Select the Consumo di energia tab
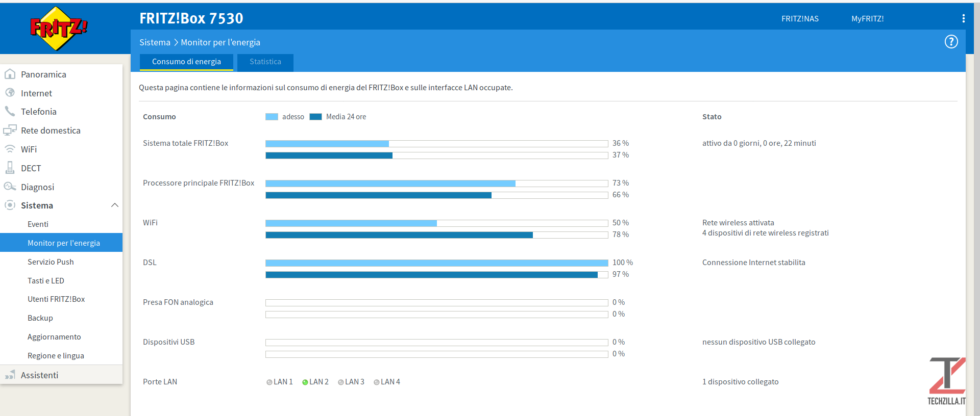The image size is (980, 416). pos(186,62)
